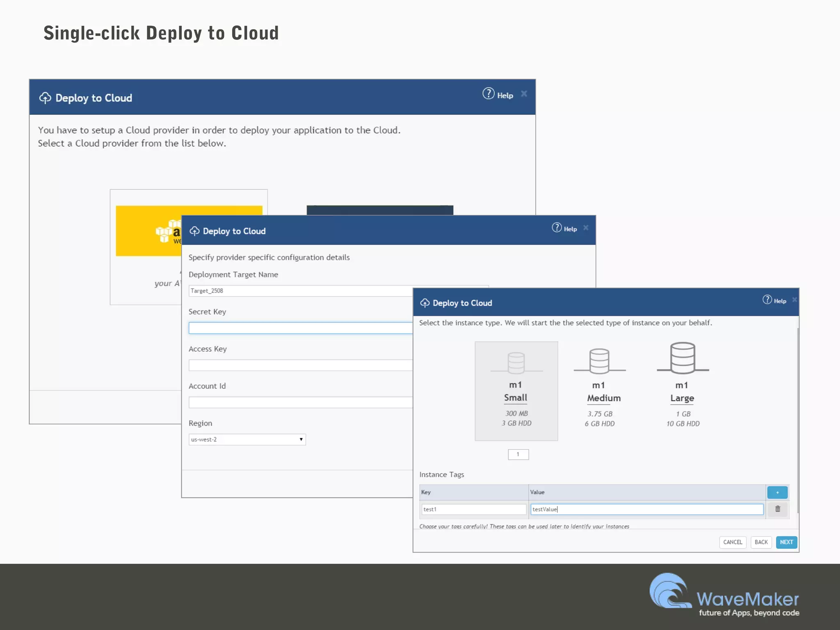Choose the m1 Large database icon
Image resolution: width=840 pixels, height=630 pixels.
point(682,358)
